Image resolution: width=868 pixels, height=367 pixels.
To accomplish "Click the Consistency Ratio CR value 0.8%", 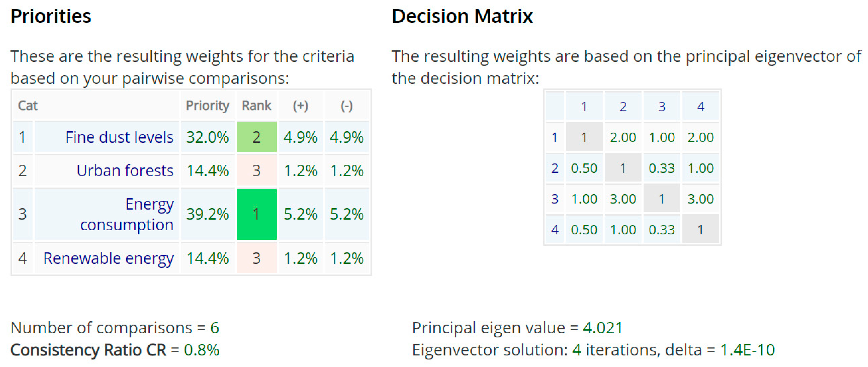I will point(202,350).
